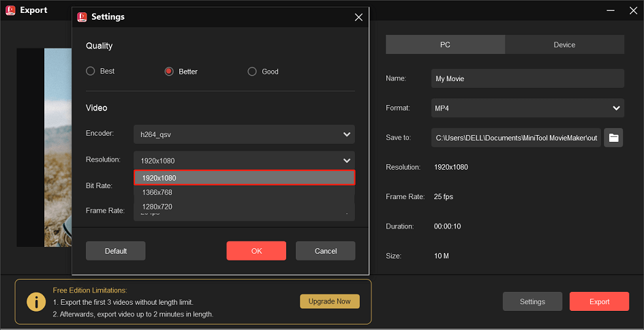Click the Name field containing My Movie
This screenshot has width=644, height=330.
click(527, 78)
